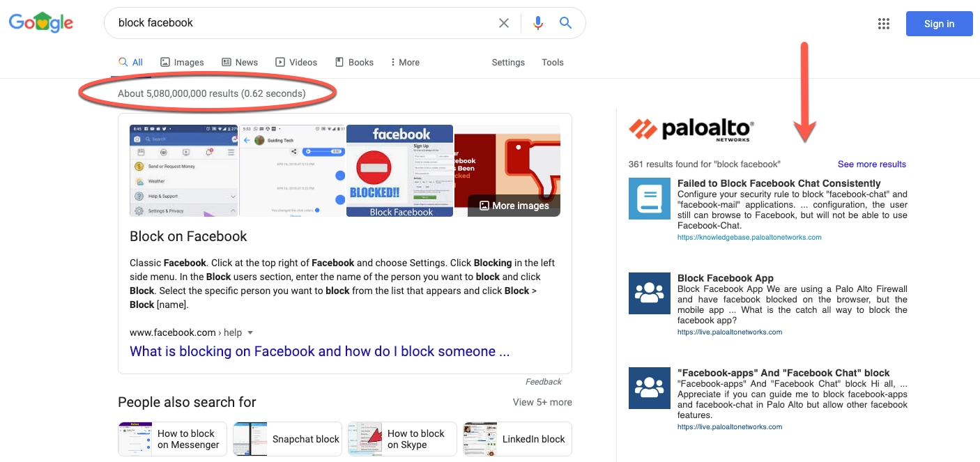Open the Facebook settings screenshot thumbnail

pos(183,171)
